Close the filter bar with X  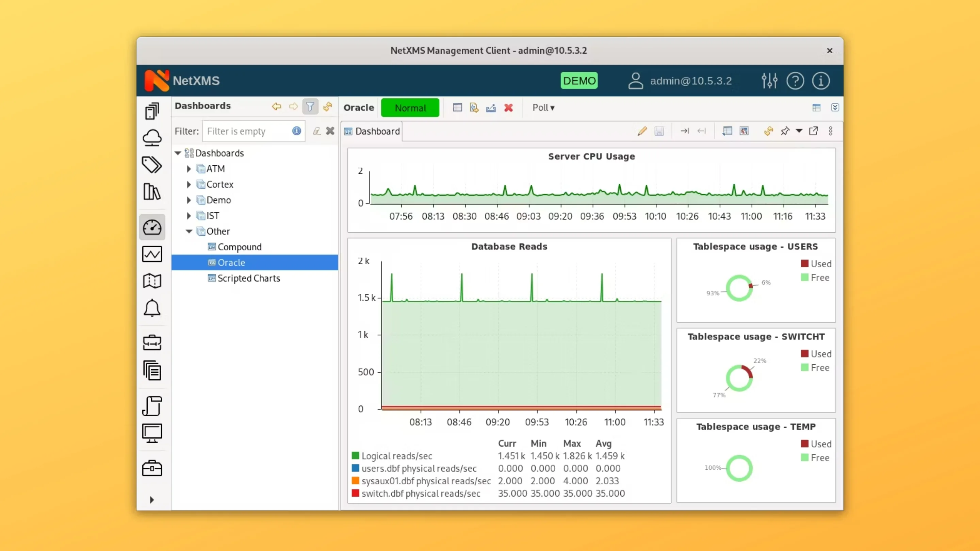click(x=330, y=131)
